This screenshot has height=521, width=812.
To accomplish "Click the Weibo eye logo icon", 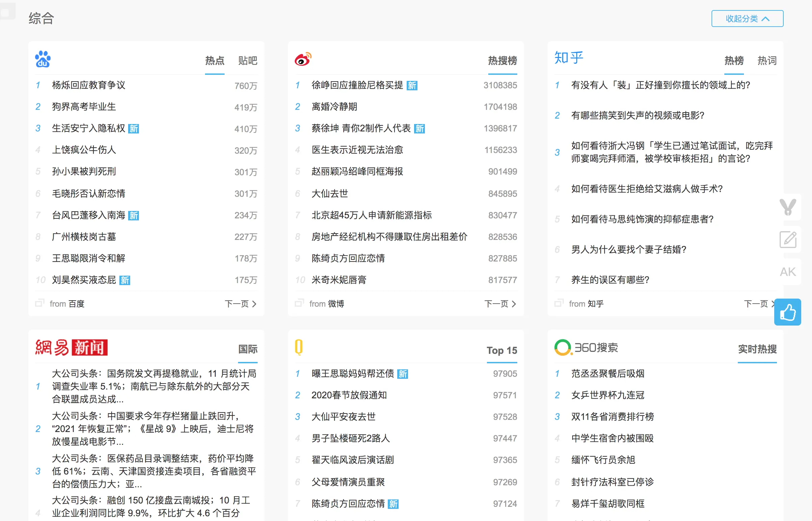I will [302, 59].
